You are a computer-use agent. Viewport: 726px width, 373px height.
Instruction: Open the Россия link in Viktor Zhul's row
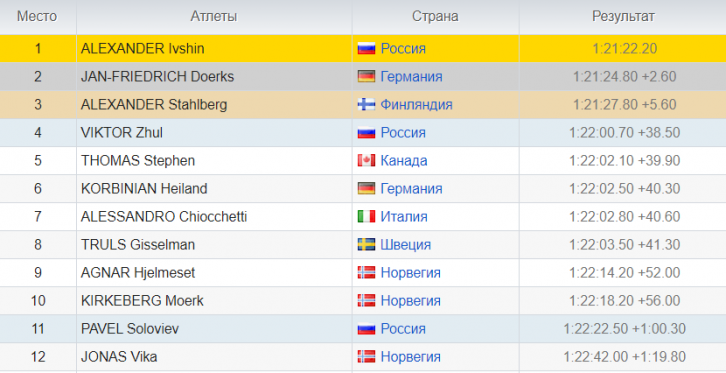[403, 133]
